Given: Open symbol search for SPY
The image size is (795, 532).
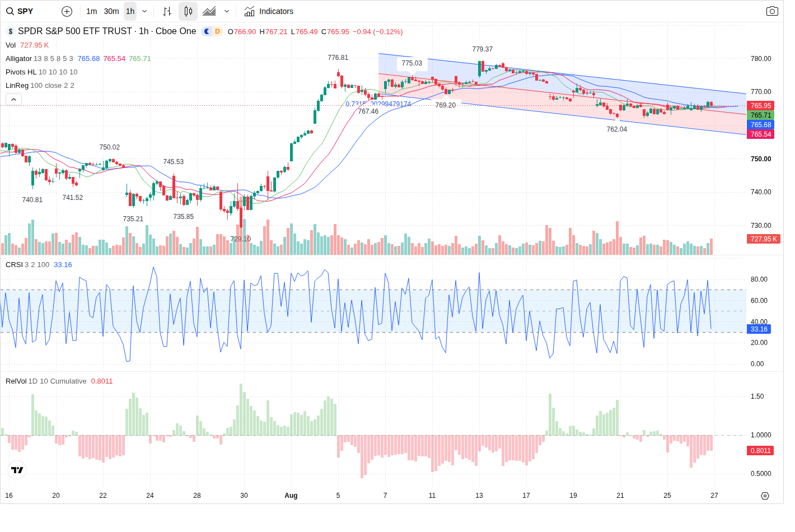Looking at the screenshot, I should pos(20,11).
